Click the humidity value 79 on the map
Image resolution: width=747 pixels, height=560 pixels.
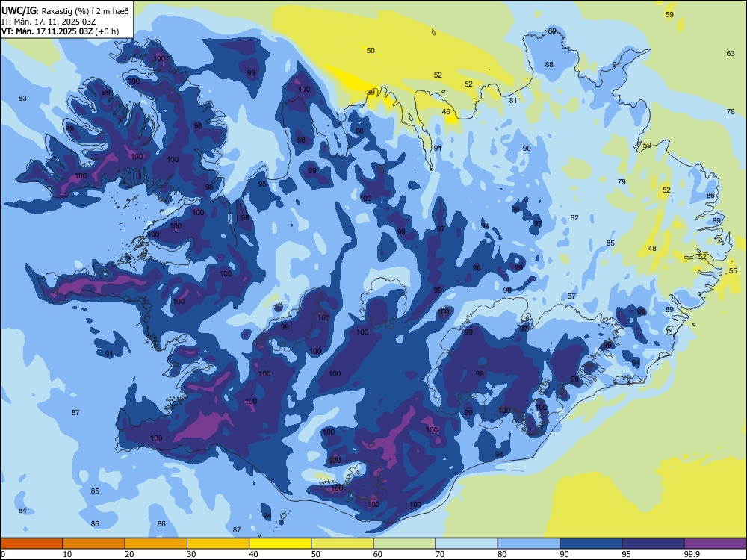(622, 181)
